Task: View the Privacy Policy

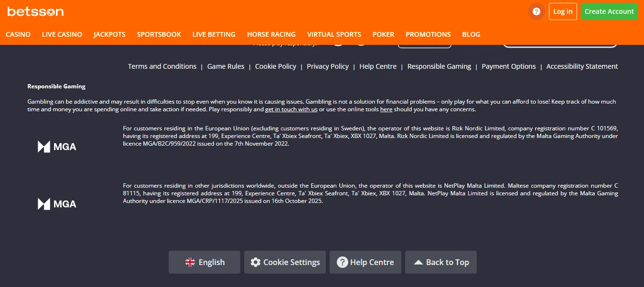Action: click(328, 66)
